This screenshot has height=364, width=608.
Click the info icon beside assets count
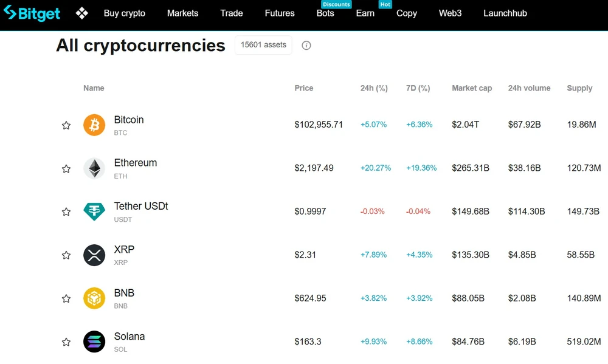click(x=306, y=46)
